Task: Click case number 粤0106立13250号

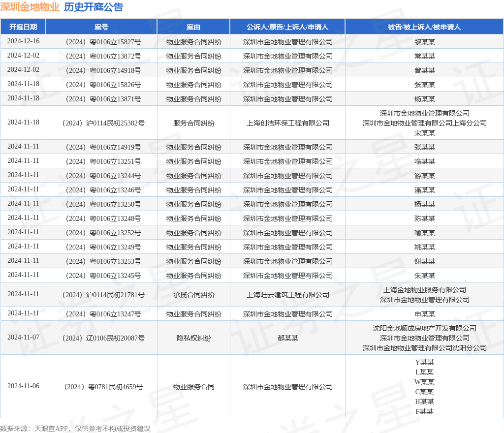Action: click(x=103, y=204)
